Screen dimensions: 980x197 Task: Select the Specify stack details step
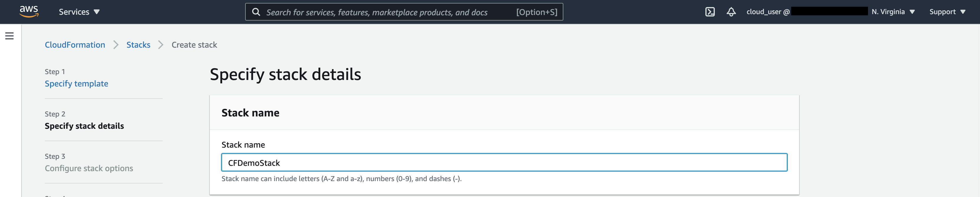(x=85, y=126)
